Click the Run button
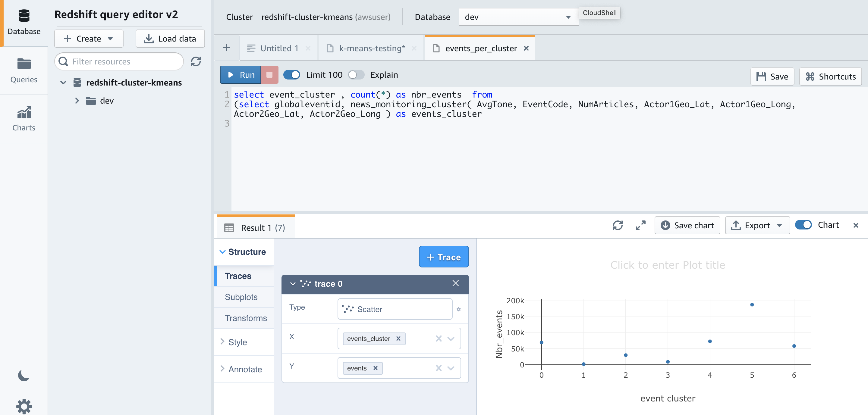 [x=241, y=75]
